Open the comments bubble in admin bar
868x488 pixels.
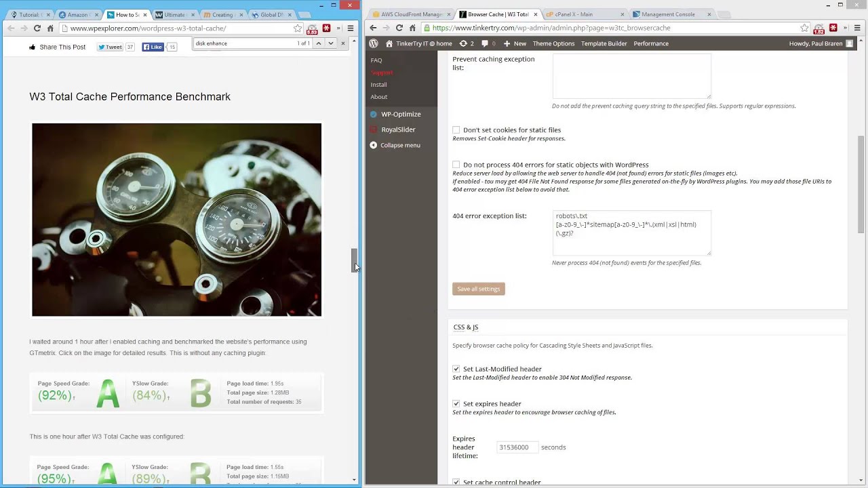488,43
